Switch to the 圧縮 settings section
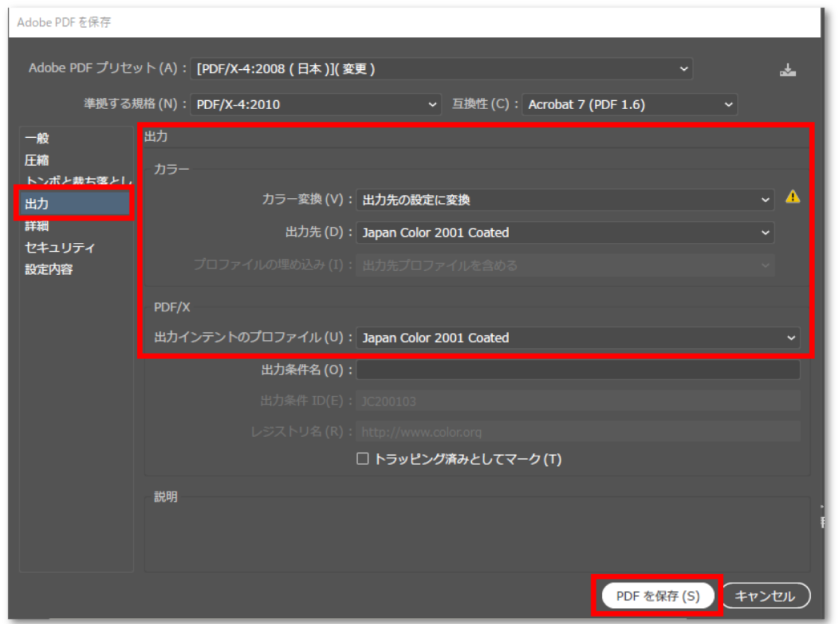 tap(37, 160)
